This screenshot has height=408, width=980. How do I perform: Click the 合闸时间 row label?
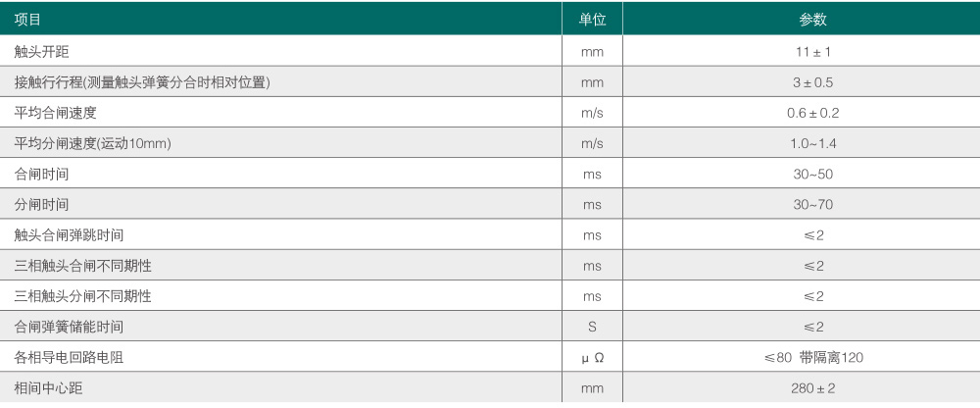41,174
